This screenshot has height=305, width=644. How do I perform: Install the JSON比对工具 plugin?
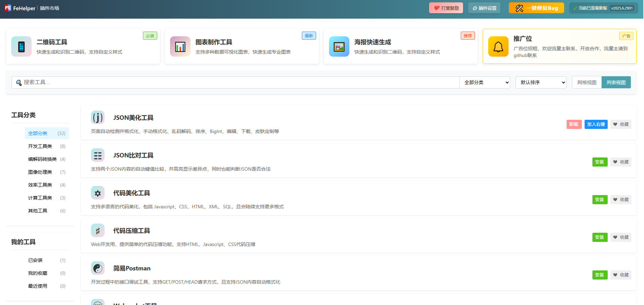pyautogui.click(x=600, y=162)
